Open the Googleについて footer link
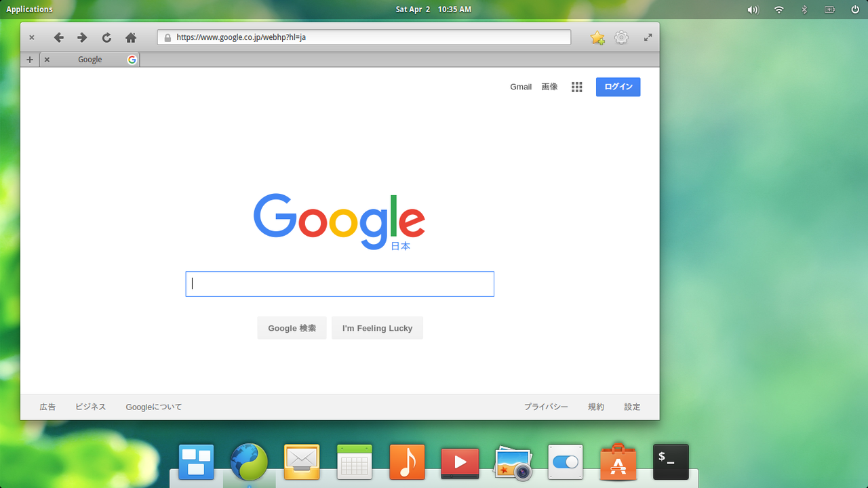 pyautogui.click(x=154, y=407)
